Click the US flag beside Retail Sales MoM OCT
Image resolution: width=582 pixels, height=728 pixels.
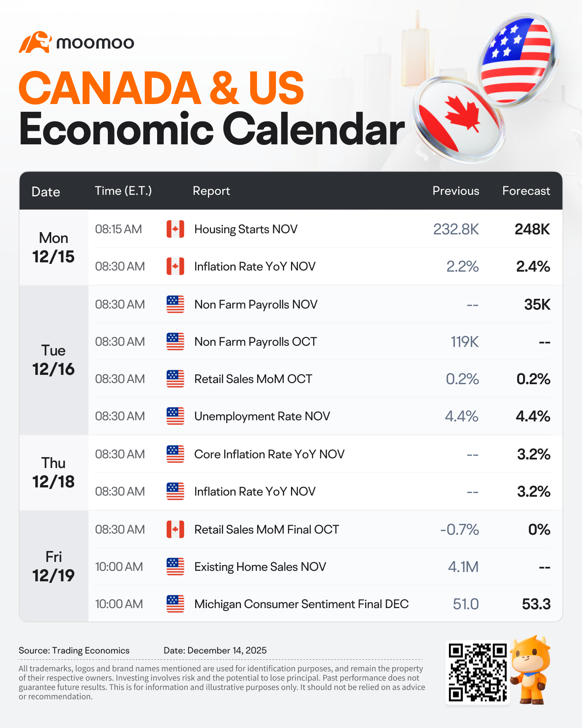(x=175, y=379)
